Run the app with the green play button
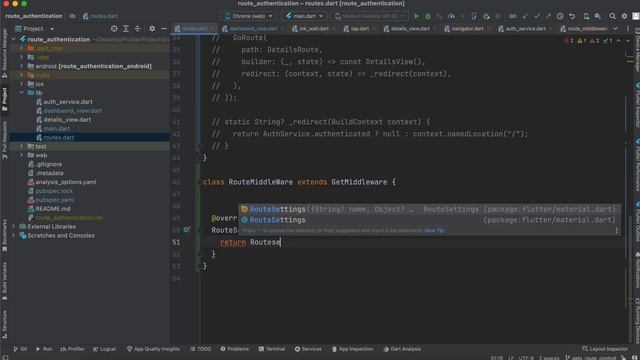This screenshot has height=360, width=640. (416, 16)
